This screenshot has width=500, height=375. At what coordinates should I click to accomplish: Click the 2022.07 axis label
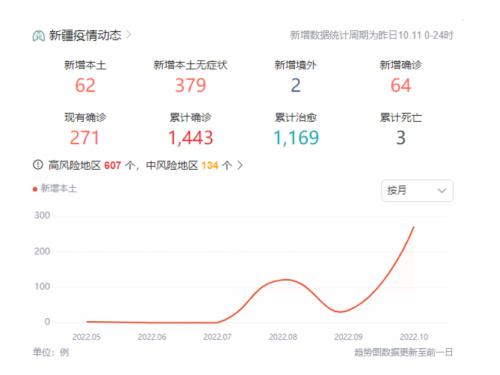tap(217, 337)
